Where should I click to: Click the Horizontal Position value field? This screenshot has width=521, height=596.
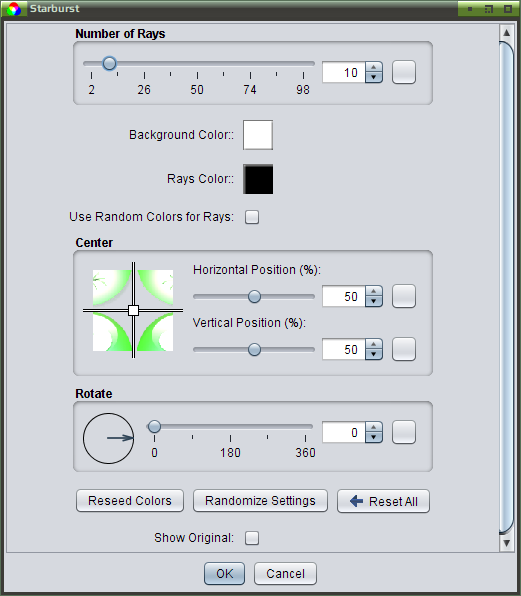[344, 296]
